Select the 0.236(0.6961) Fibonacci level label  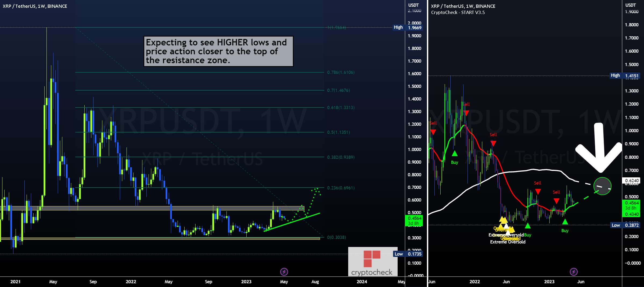(341, 188)
